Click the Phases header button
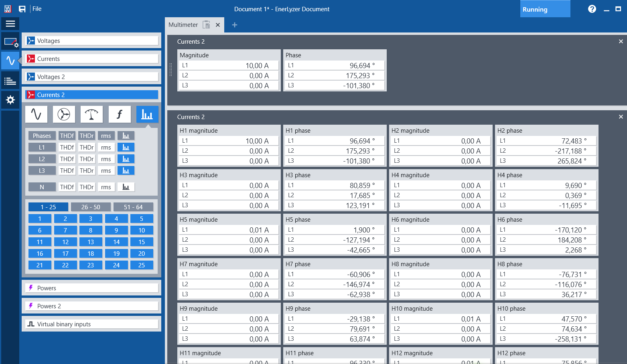The height and width of the screenshot is (364, 627). tap(42, 136)
